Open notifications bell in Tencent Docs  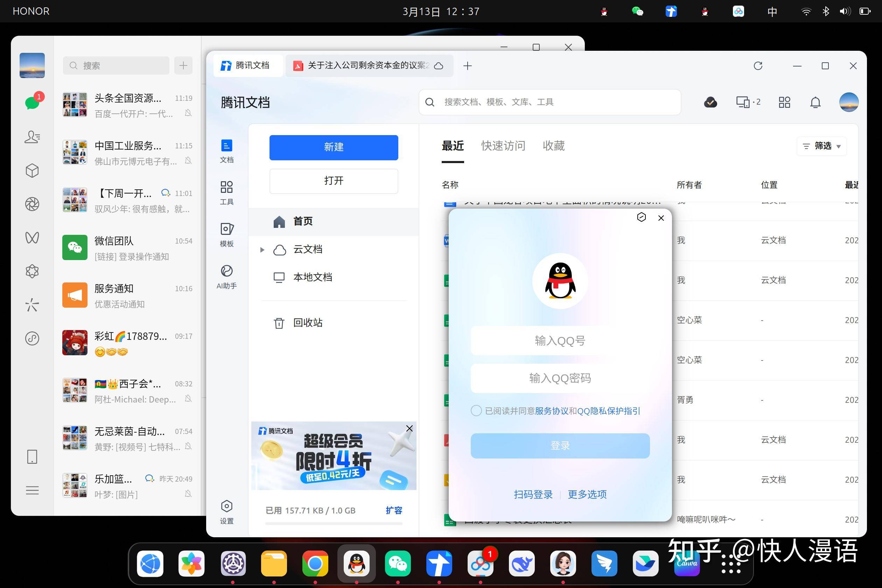(x=815, y=102)
